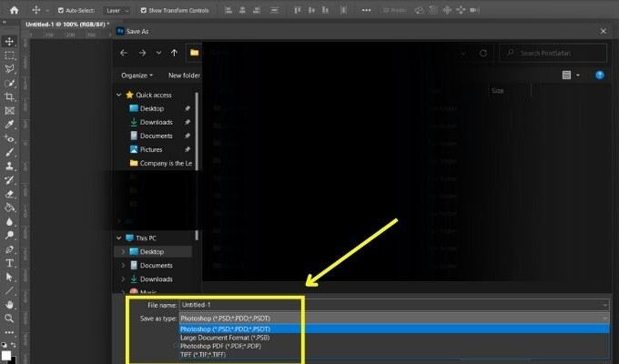Viewport: 619px width, 364px height.
Task: Click align horizontal centers icon
Action: (x=242, y=10)
